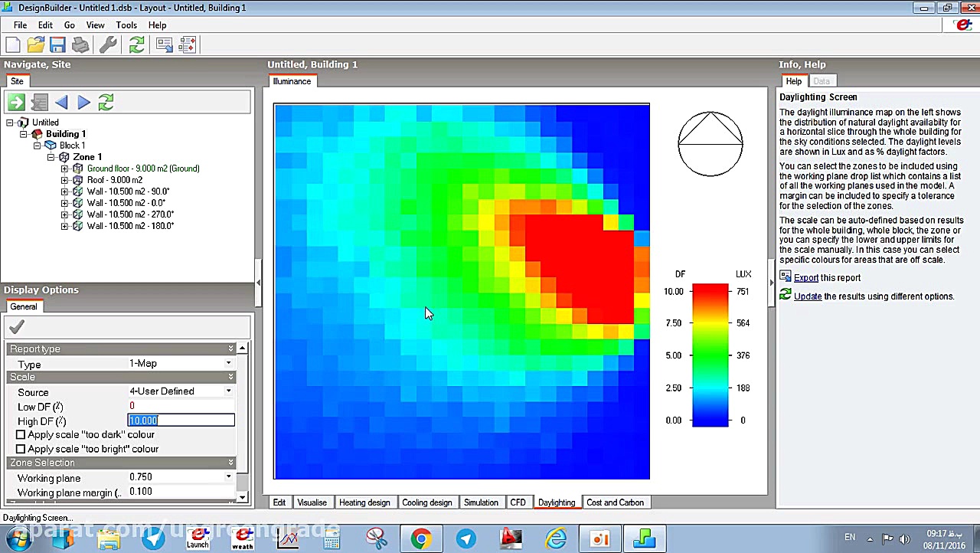Click the High DF input field

tap(181, 420)
